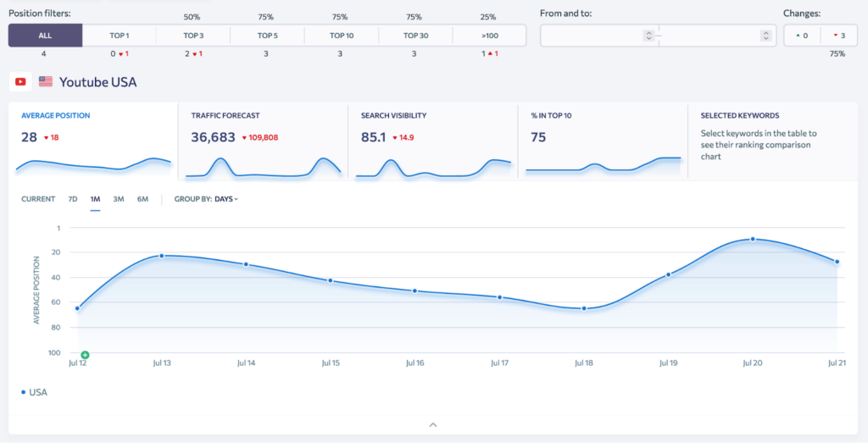
Task: Click the Average Position sparkline chart
Action: (93, 165)
